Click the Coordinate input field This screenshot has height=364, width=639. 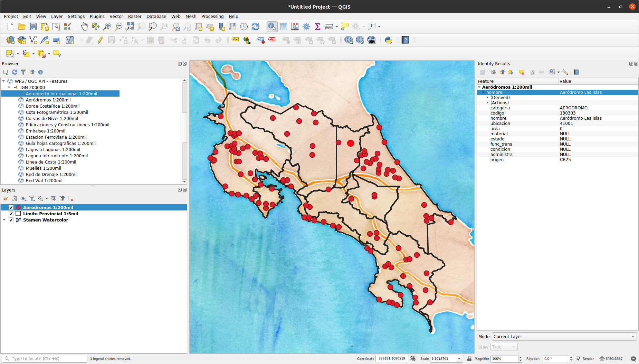coord(392,358)
